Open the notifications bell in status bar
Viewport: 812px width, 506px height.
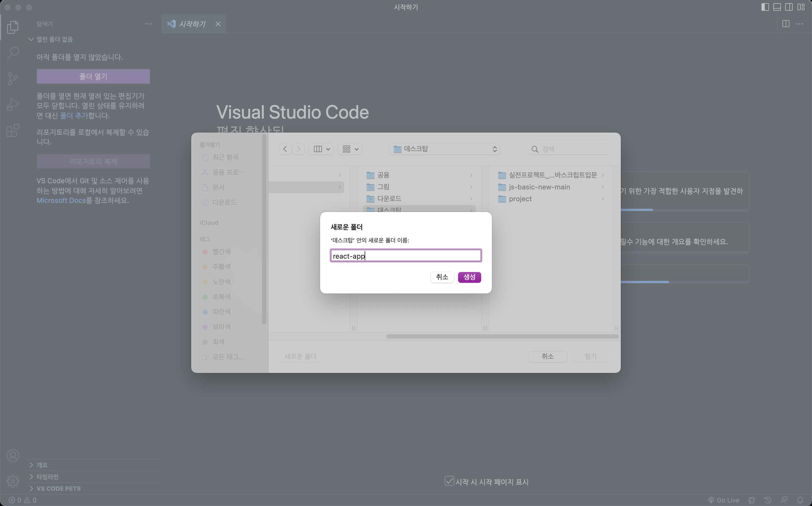click(x=800, y=500)
